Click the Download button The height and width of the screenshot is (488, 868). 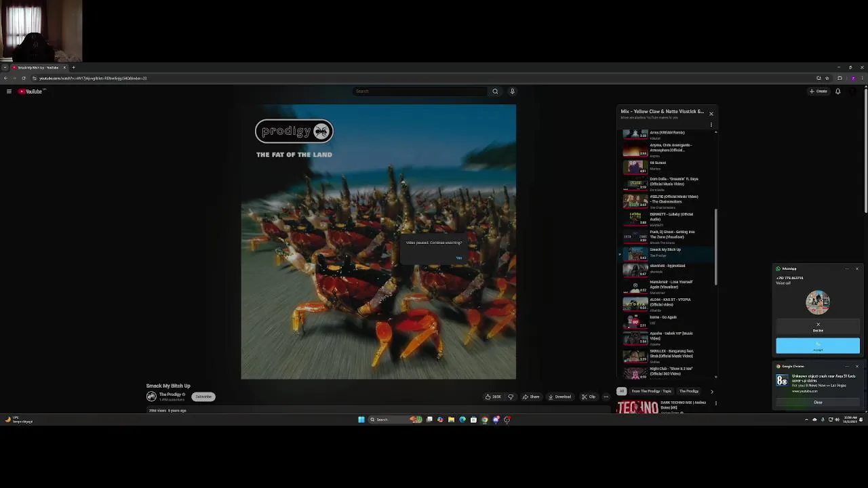click(560, 396)
